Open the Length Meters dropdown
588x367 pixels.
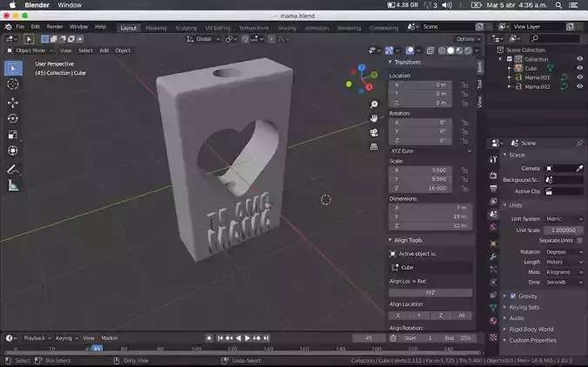point(564,262)
